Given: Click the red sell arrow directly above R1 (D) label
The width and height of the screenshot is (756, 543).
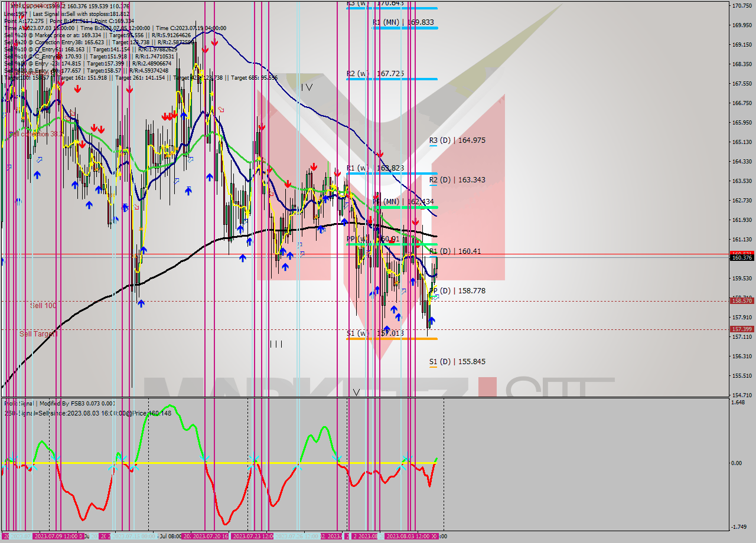Looking at the screenshot, I should click(415, 223).
